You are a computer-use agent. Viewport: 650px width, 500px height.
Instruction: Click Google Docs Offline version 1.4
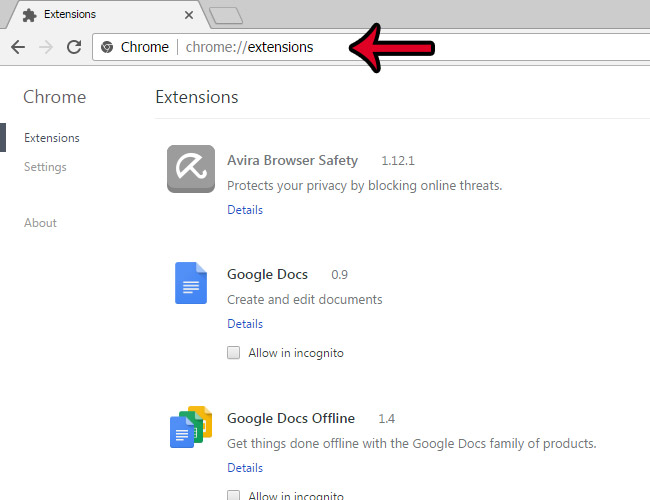point(386,418)
